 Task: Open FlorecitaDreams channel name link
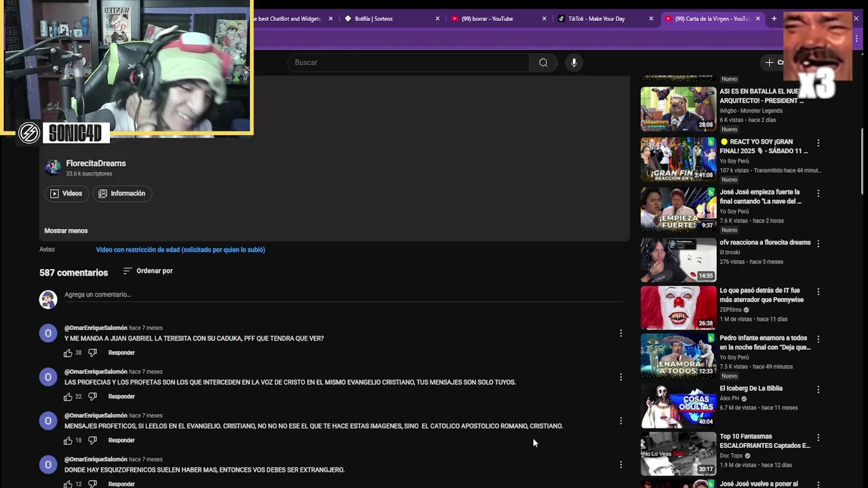click(x=96, y=163)
